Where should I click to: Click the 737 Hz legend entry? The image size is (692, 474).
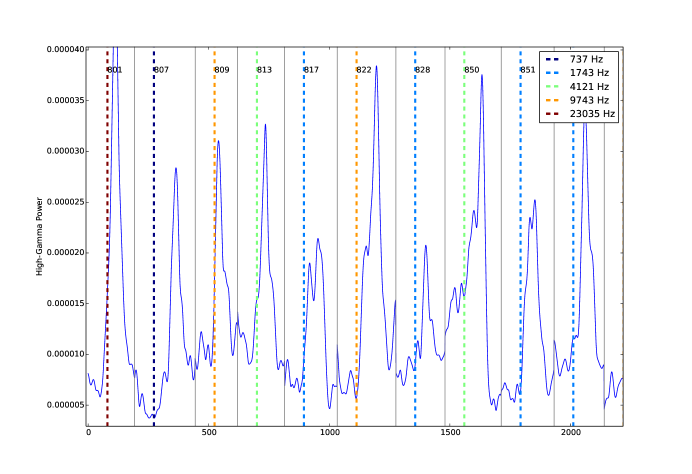coord(586,59)
